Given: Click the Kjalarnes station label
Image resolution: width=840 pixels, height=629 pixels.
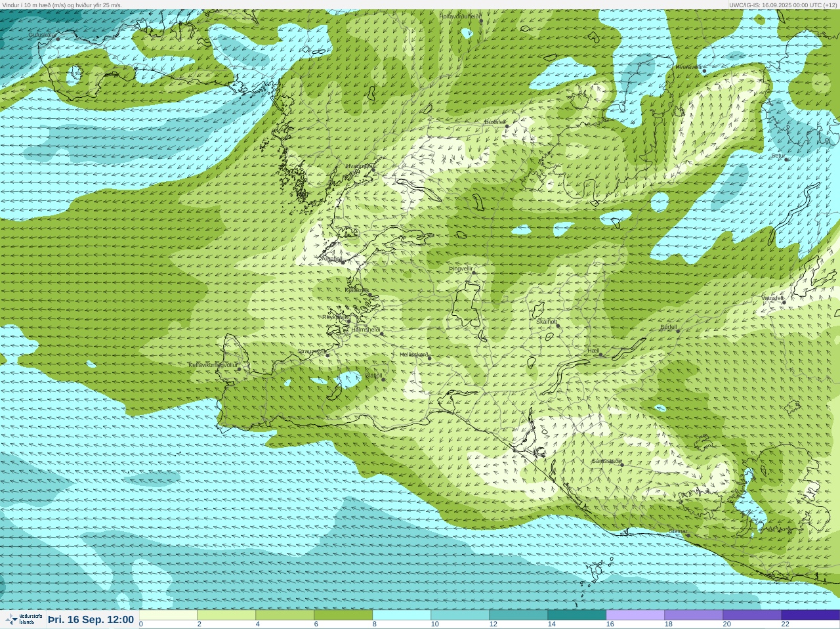Looking at the screenshot, I should coord(356,290).
